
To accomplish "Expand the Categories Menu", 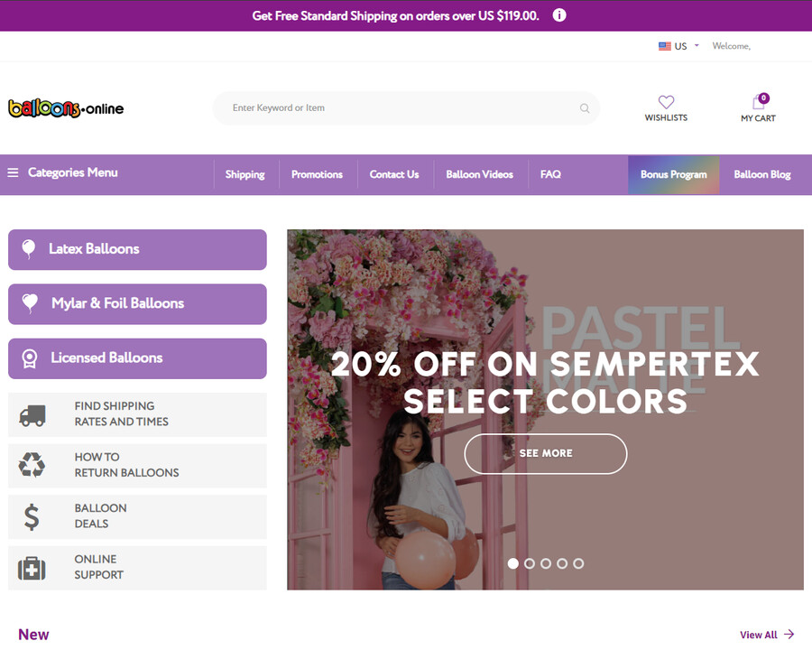I will coord(63,173).
